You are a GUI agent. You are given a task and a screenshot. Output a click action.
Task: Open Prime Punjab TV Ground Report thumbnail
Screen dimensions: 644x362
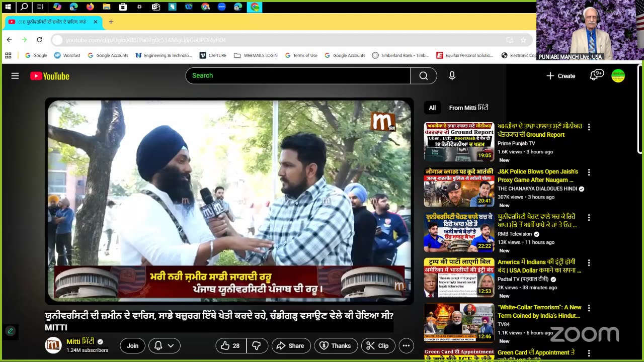pos(459,142)
